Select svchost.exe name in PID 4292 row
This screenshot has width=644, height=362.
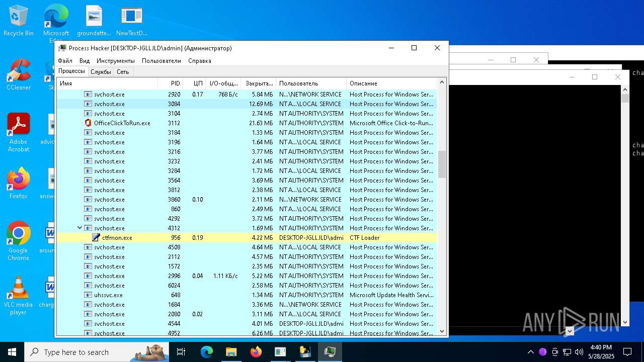[x=109, y=219]
